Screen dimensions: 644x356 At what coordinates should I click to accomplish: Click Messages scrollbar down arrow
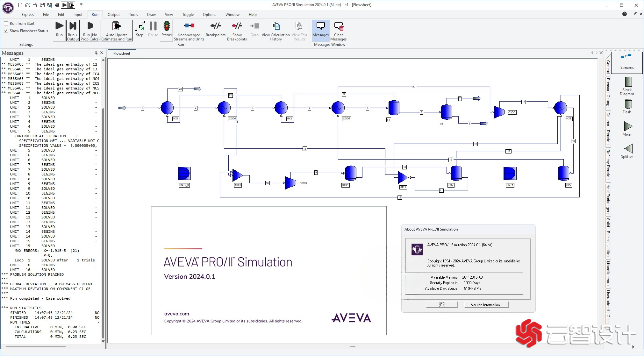[x=103, y=341]
